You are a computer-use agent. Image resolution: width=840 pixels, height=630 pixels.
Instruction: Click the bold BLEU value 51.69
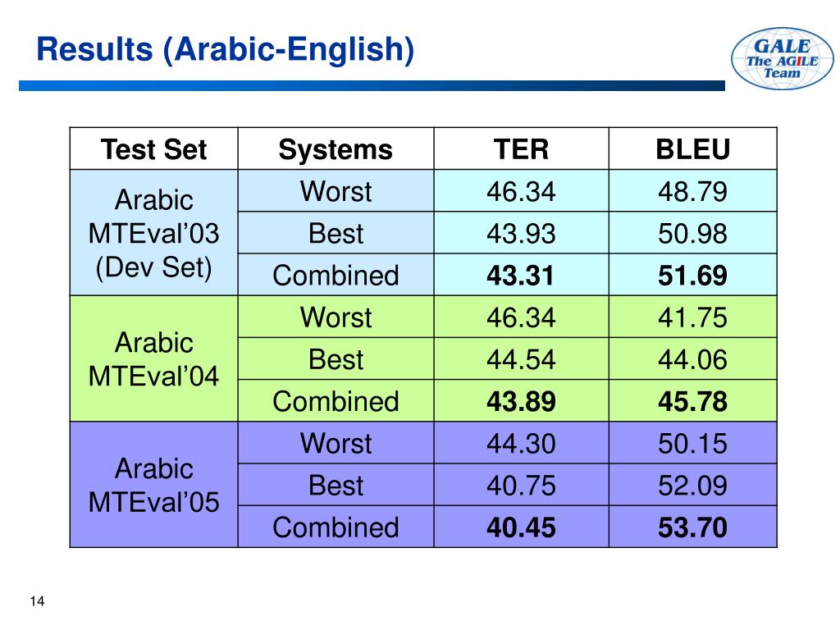692,276
